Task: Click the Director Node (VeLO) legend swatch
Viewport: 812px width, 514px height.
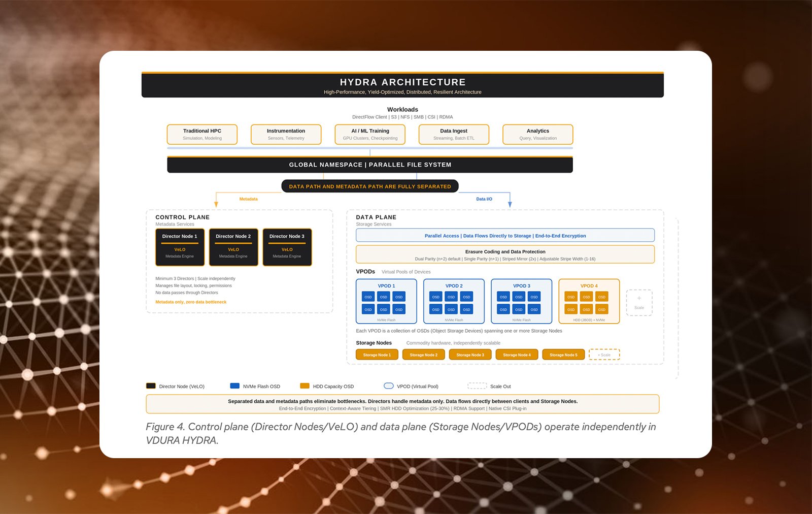Action: pyautogui.click(x=151, y=386)
